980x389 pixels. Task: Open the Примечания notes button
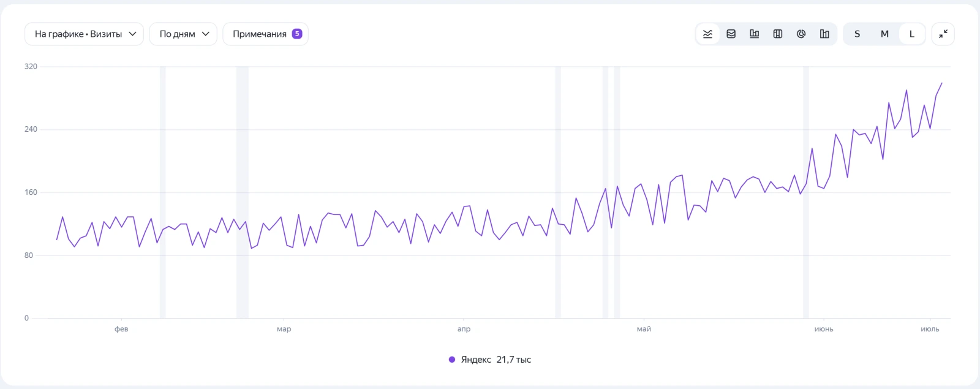click(x=265, y=34)
